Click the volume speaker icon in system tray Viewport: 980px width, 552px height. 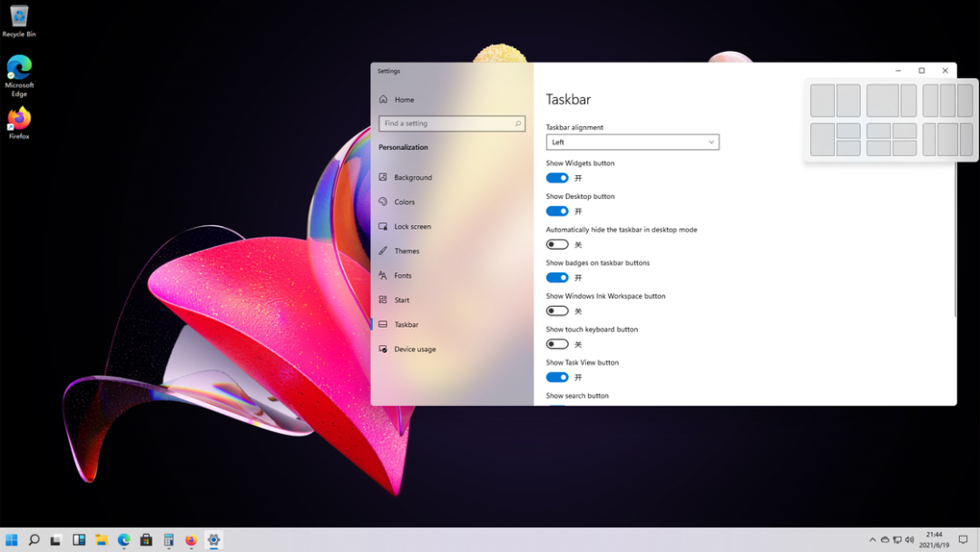[909, 540]
